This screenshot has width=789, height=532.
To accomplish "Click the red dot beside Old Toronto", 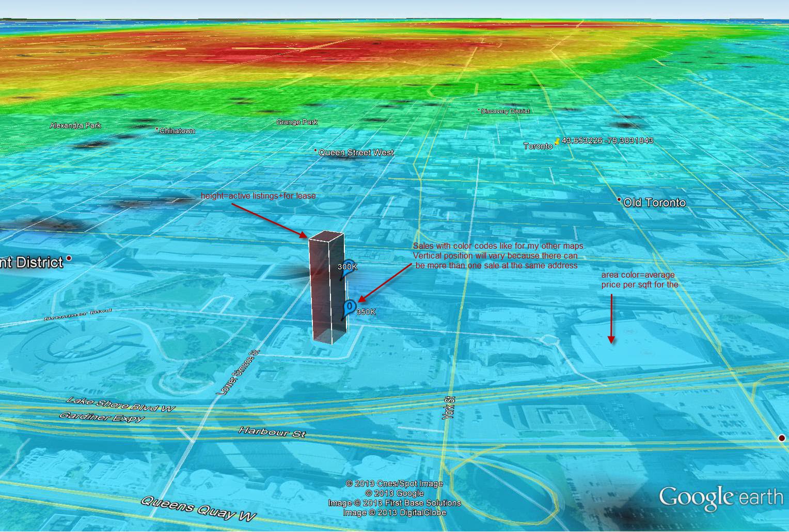I will 619,199.
